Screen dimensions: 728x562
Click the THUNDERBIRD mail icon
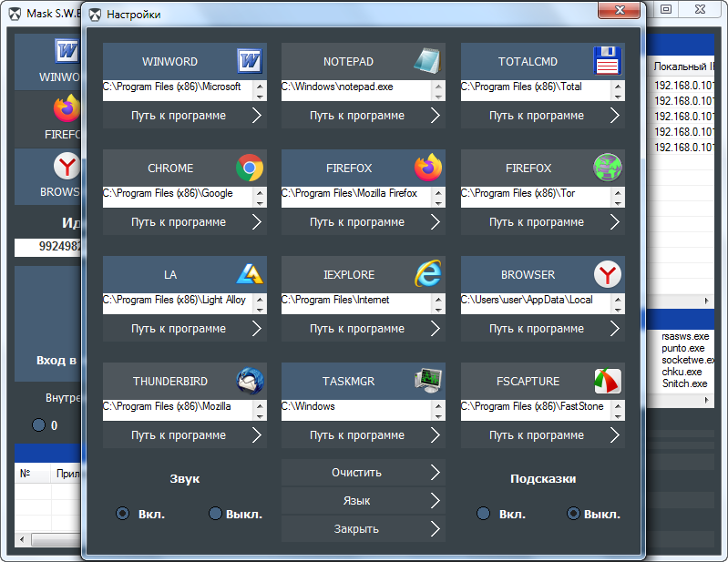pos(250,381)
